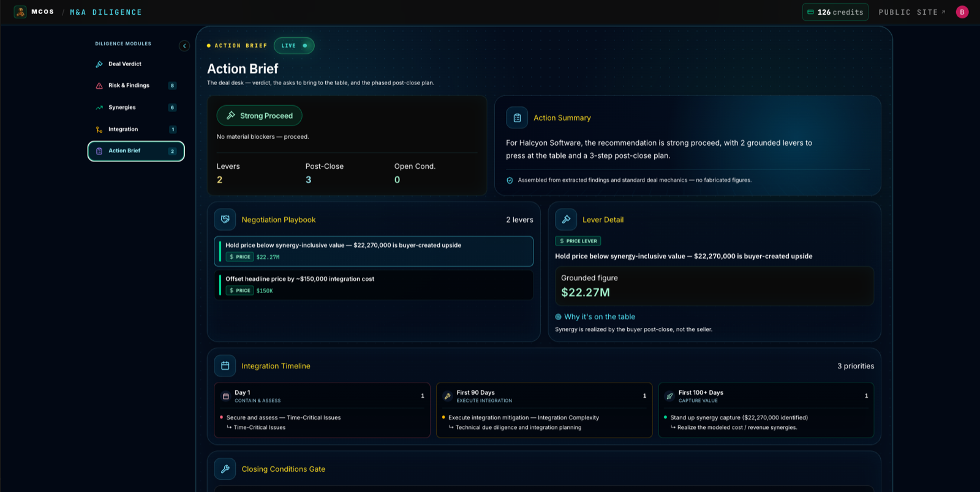Click the First 90 Days hammer icon
The width and height of the screenshot is (980, 492).
pos(448,397)
